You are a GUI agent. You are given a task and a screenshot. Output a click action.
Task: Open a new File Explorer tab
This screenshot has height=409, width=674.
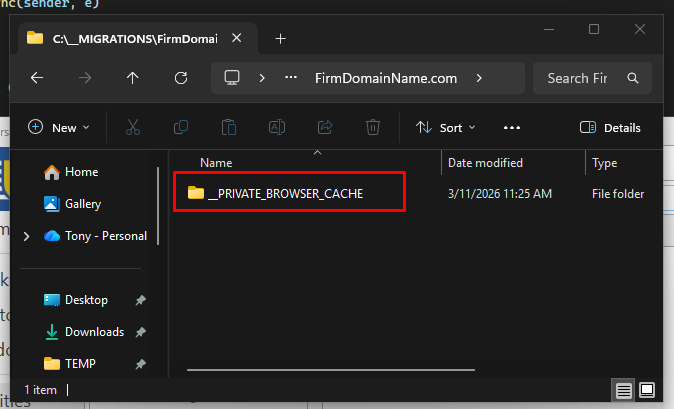coord(281,38)
